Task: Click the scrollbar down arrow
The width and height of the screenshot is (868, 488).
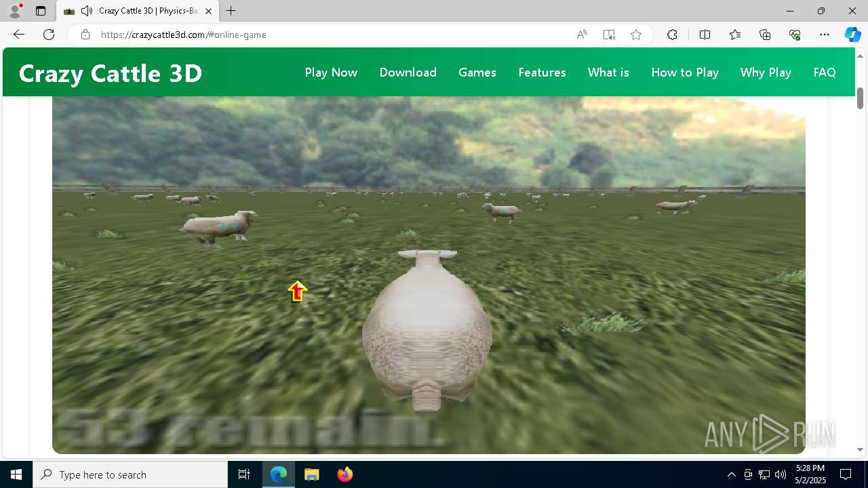Action: [x=860, y=449]
